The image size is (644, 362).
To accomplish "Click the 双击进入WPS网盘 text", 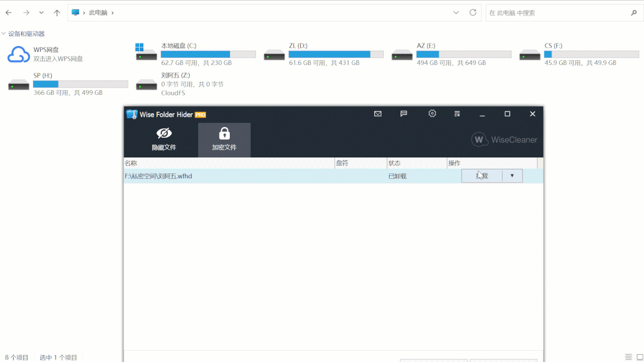I will pos(58,58).
